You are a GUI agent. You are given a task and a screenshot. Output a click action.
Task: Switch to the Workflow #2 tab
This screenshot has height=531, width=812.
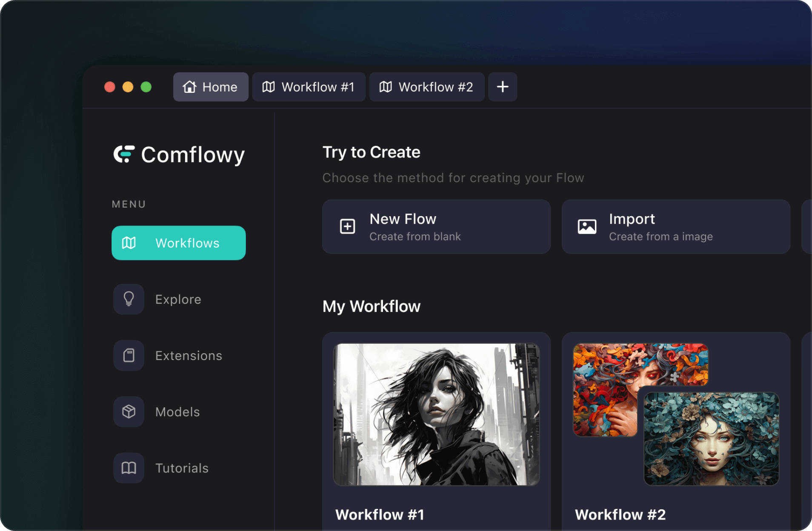tap(427, 87)
